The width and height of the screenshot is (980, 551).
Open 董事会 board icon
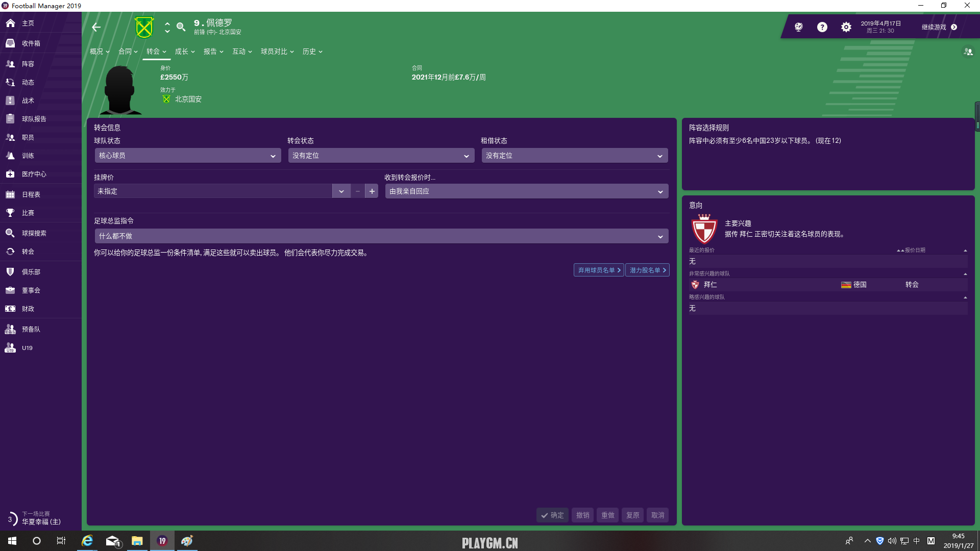pyautogui.click(x=10, y=290)
